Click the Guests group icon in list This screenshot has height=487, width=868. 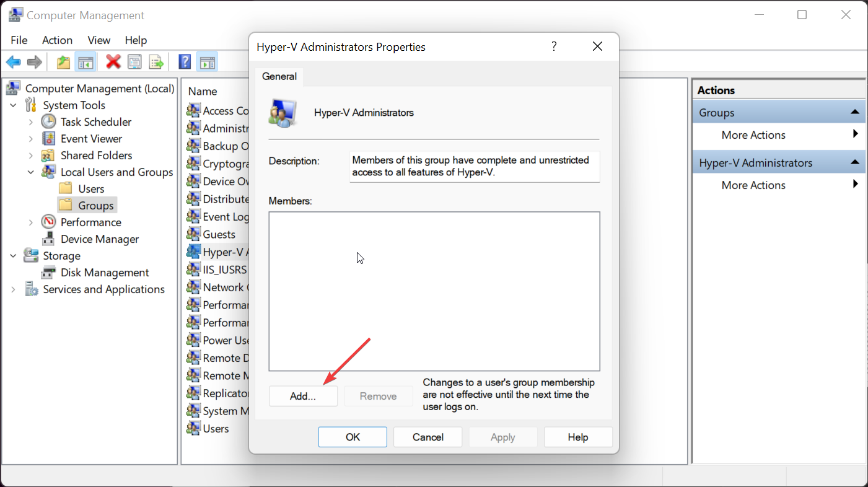193,234
